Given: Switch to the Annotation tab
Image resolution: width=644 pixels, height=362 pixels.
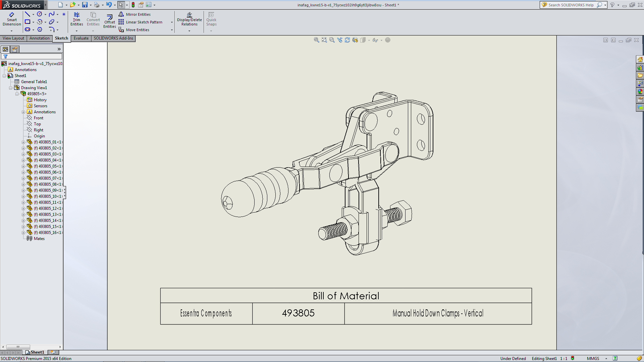Looking at the screenshot, I should click(39, 38).
